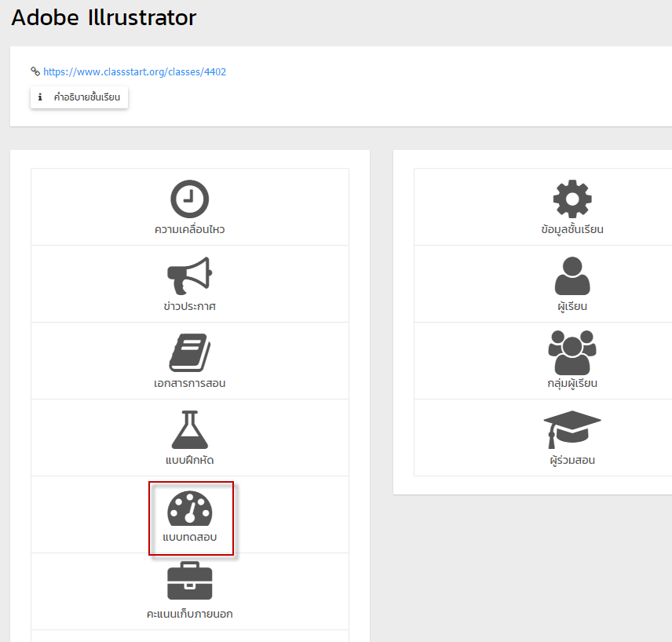Select the group icon for กลุ่มผู้เรียน
Viewport: 672px width, 642px height.
(572, 352)
